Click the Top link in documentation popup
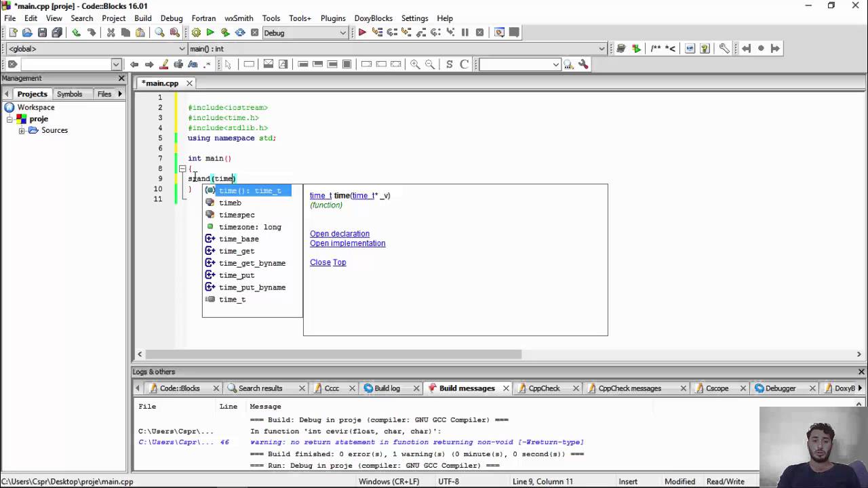The width and height of the screenshot is (868, 488). [339, 262]
